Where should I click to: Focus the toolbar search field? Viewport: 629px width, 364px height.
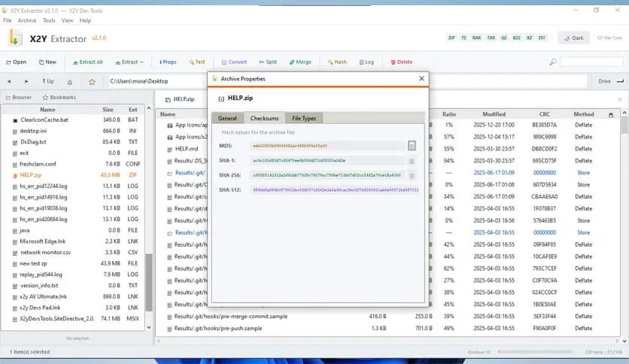591,62
